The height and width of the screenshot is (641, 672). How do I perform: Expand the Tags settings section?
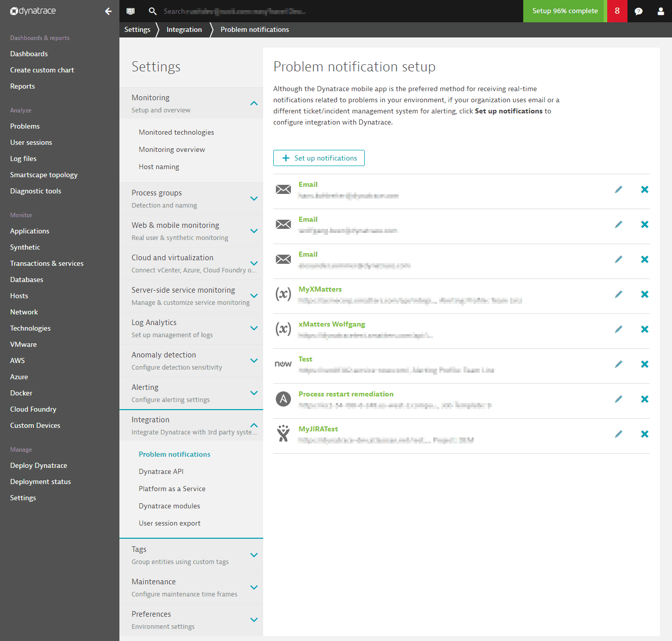(x=254, y=555)
